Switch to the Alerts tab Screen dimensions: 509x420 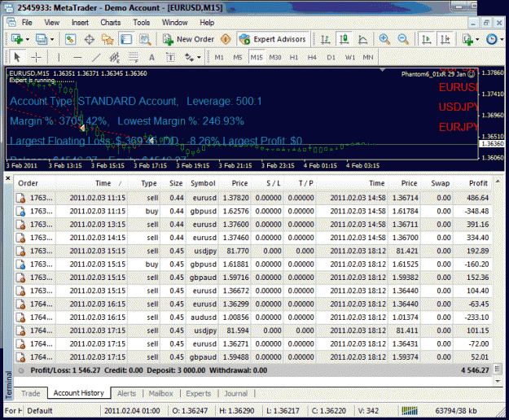[126, 393]
